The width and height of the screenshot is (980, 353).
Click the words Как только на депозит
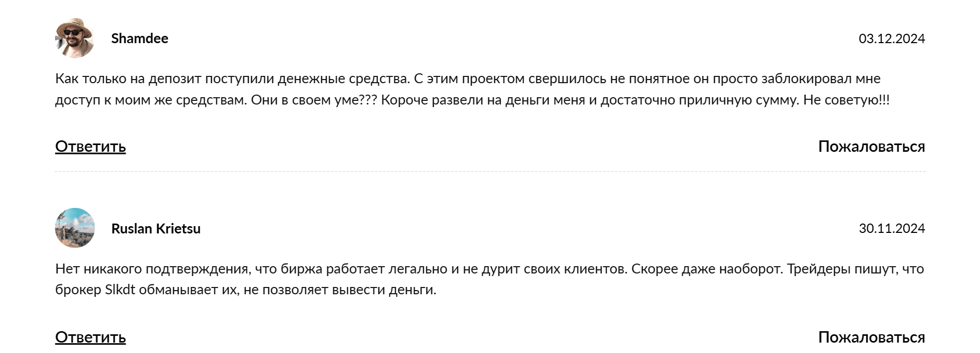128,79
